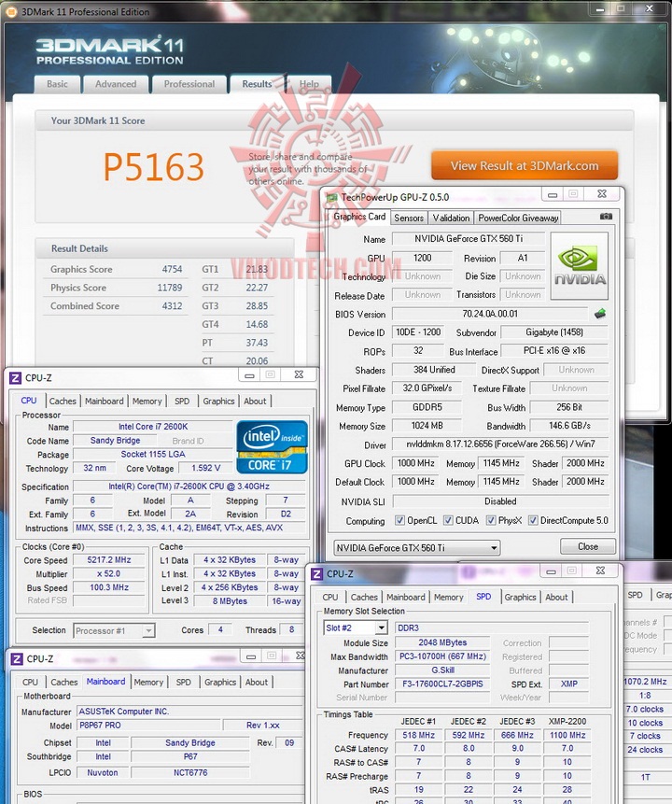
Task: Click the Graphics Score value 4754
Action: point(173,269)
